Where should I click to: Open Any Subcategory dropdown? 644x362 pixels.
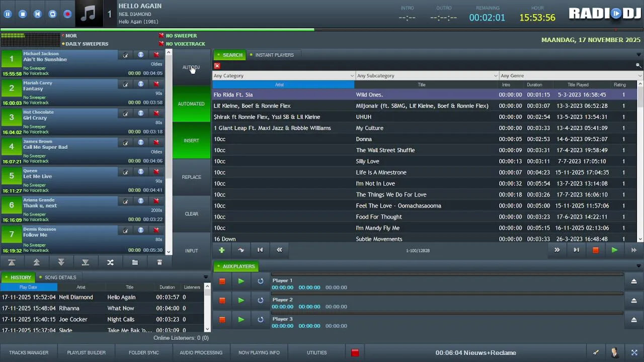[x=427, y=75]
